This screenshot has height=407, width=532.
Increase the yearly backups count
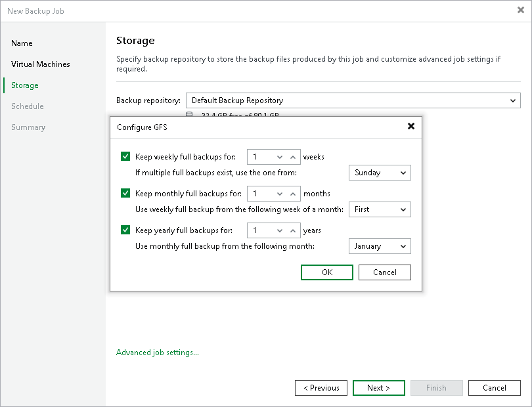click(293, 230)
